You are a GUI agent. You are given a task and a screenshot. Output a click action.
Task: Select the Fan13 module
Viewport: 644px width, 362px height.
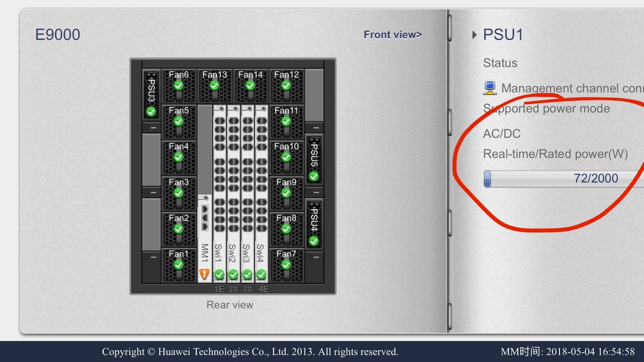[x=215, y=86]
